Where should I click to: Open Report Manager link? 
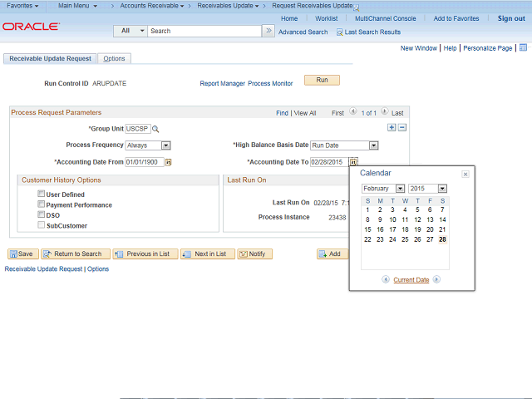(x=222, y=83)
